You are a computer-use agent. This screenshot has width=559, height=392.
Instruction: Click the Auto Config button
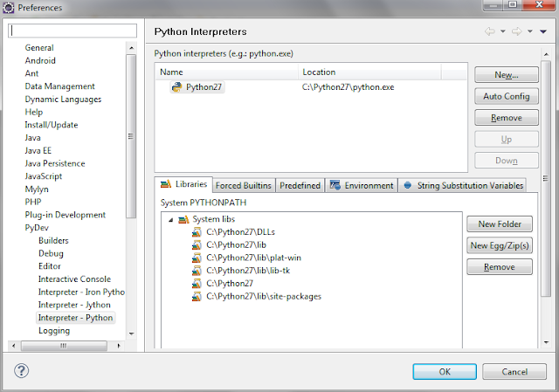pos(507,96)
